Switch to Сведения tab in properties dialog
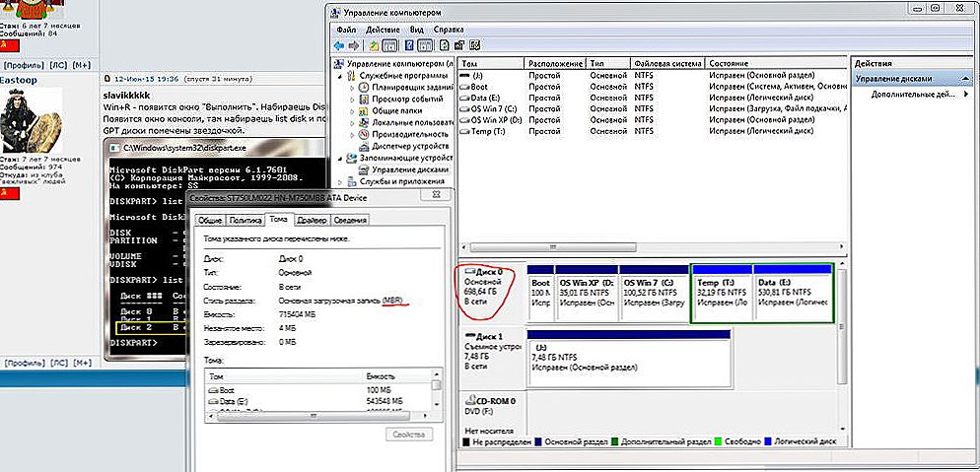This screenshot has height=472, width=980. click(349, 221)
